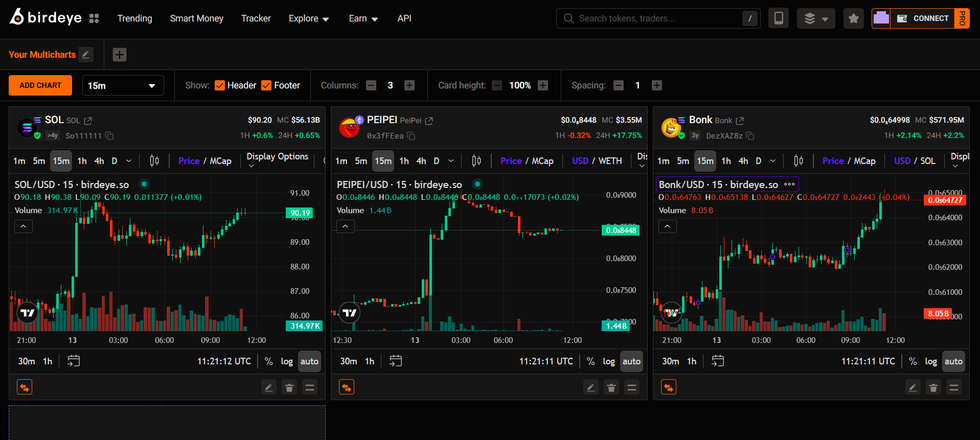The image size is (980, 440).
Task: Open the Trending page
Action: (x=135, y=18)
